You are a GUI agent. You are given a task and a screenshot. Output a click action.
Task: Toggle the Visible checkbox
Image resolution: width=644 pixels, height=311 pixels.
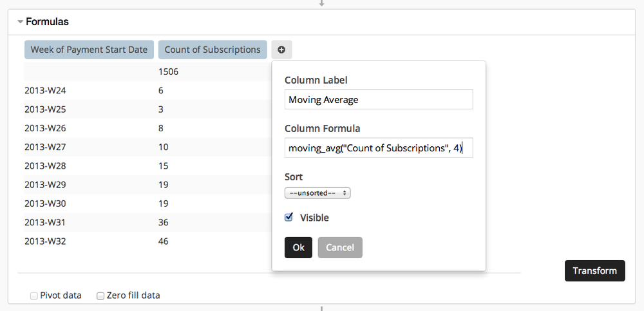click(289, 218)
